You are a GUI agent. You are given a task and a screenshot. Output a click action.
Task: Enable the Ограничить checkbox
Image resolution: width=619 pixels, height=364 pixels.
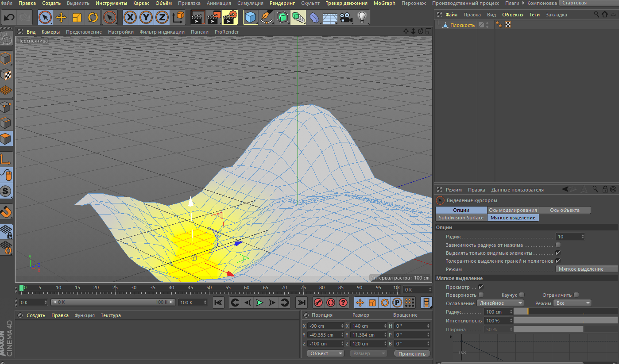[576, 295]
